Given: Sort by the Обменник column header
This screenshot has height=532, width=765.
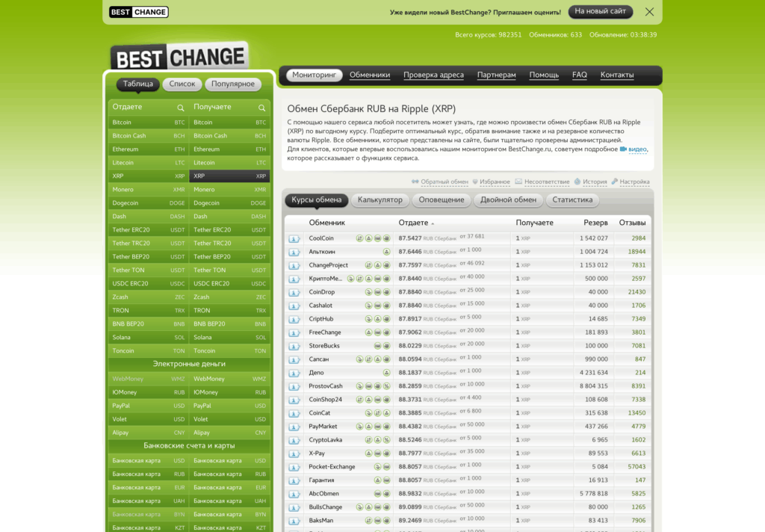Looking at the screenshot, I should point(327,223).
